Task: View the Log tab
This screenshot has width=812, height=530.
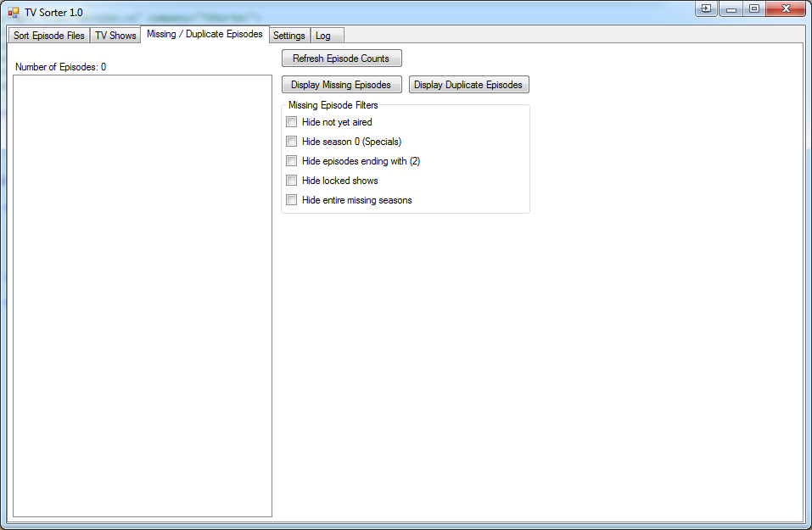Action: click(326, 36)
